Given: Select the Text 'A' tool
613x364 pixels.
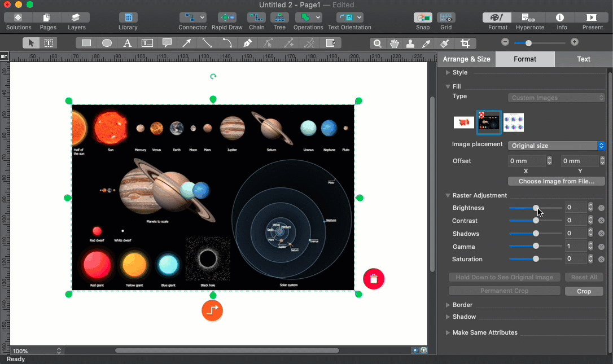Looking at the screenshot, I should (127, 43).
